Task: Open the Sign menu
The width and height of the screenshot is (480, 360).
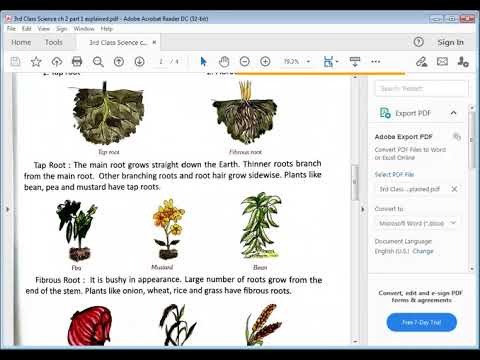Action: [61, 29]
